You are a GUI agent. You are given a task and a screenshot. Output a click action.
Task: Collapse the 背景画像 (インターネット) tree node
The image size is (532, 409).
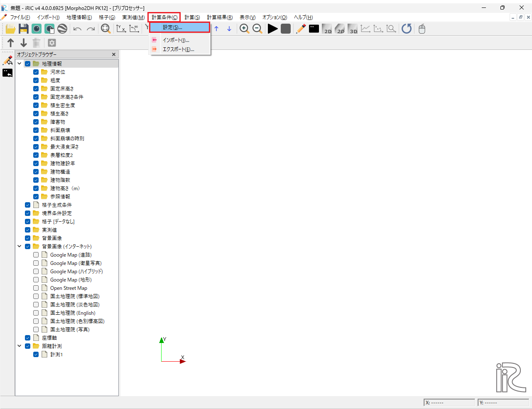[20, 246]
